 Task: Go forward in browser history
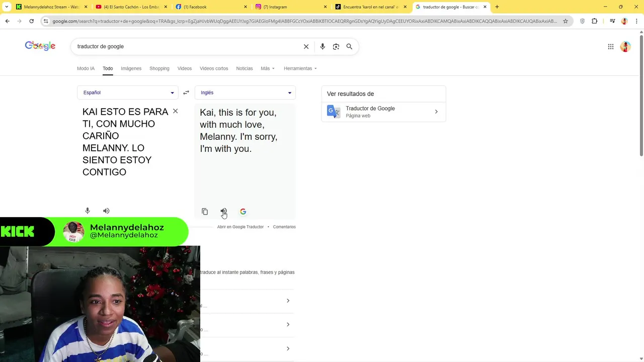pyautogui.click(x=19, y=21)
